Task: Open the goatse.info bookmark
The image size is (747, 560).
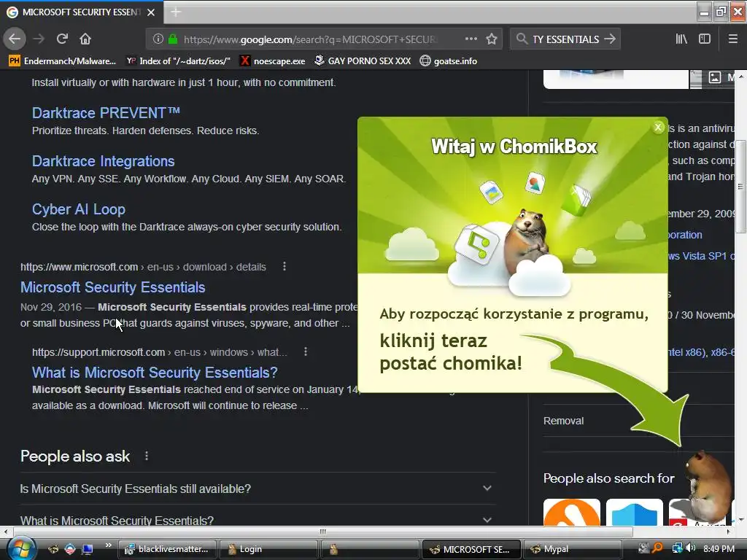Action: [x=449, y=61]
